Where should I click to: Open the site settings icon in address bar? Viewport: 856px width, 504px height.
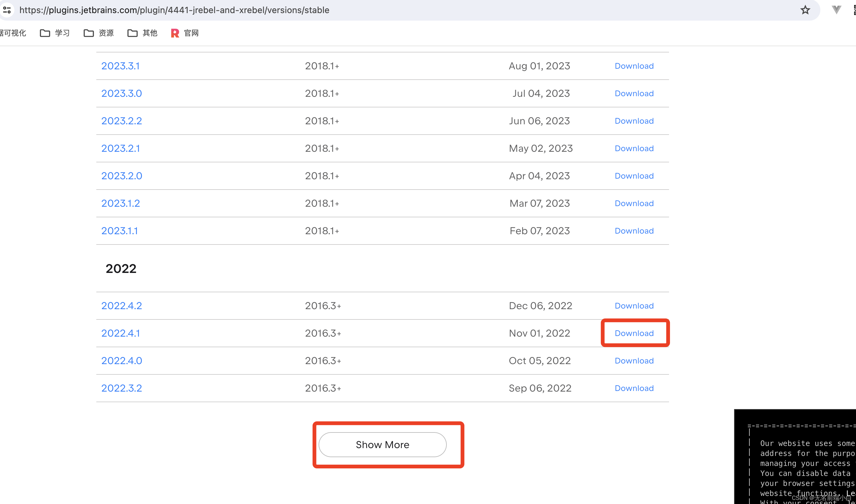[x=7, y=10]
